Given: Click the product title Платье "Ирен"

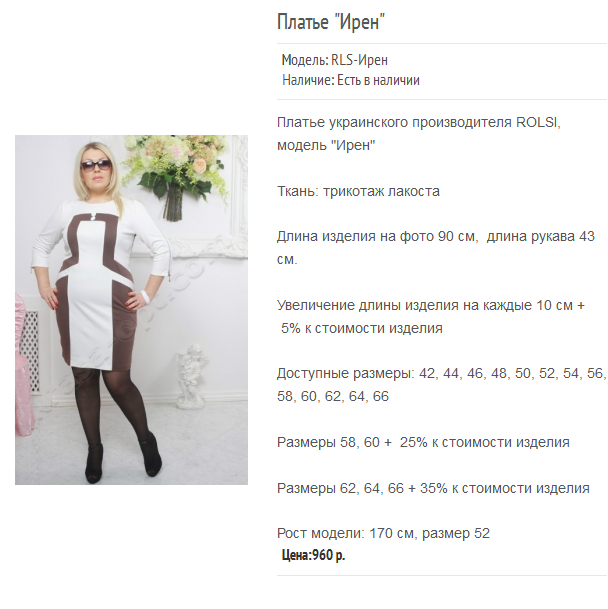Looking at the screenshot, I should [x=331, y=22].
